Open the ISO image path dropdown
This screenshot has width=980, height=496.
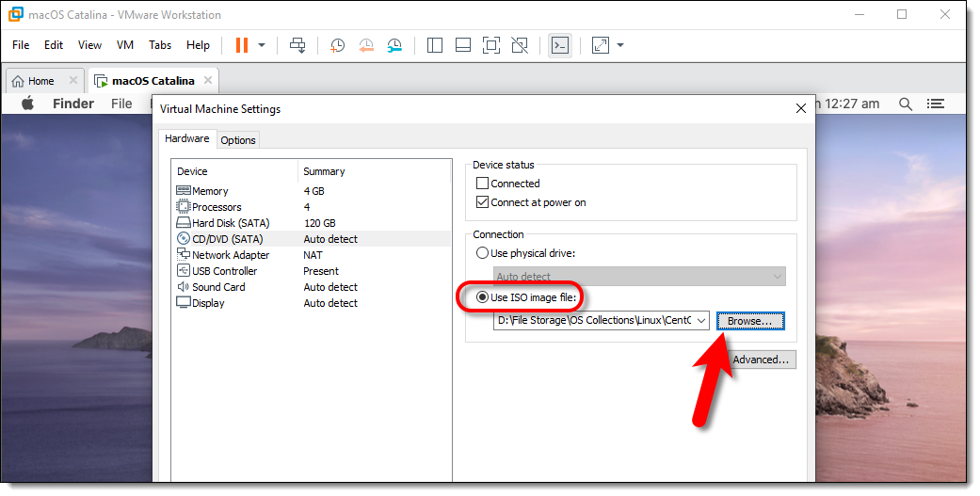coord(701,320)
